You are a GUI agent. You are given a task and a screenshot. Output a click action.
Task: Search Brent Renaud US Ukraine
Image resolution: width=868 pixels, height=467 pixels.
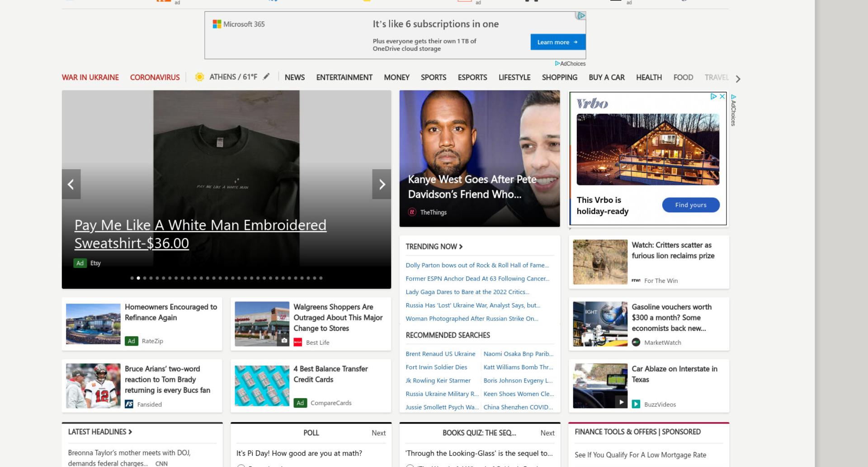(x=440, y=354)
